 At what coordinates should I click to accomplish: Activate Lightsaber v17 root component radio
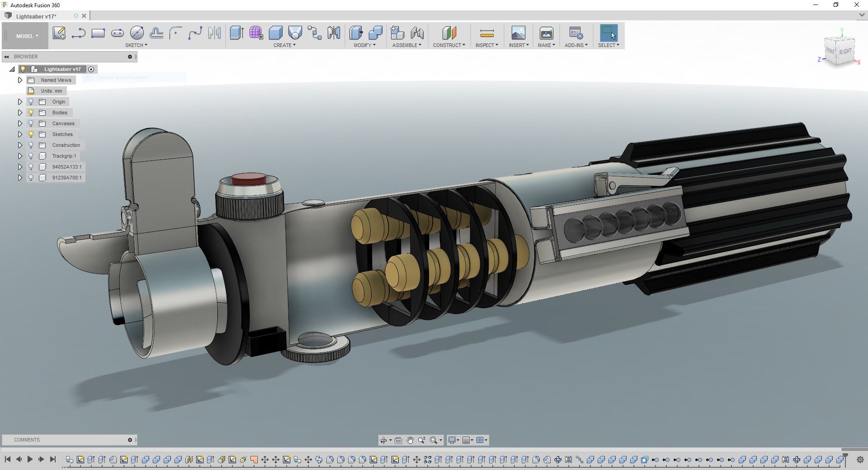click(x=91, y=69)
